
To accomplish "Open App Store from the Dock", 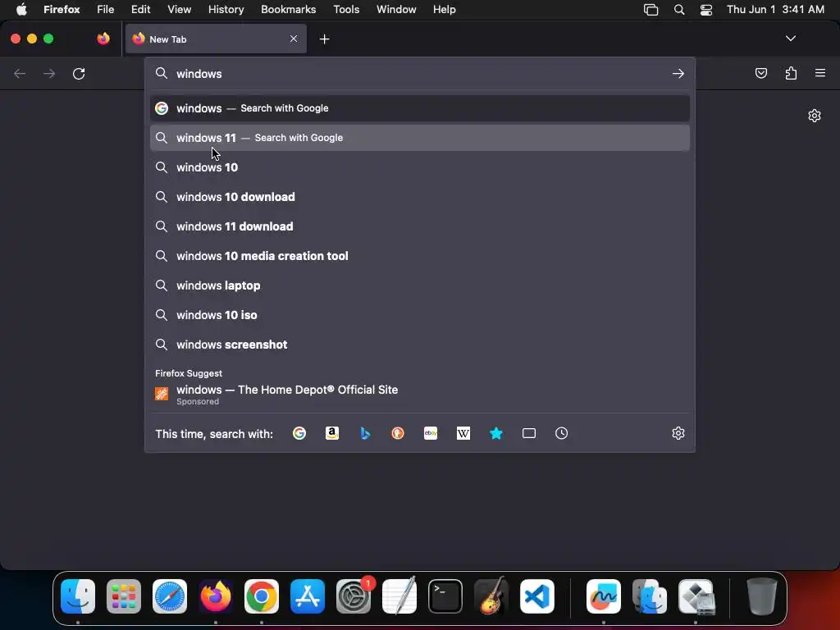I will pos(308,596).
